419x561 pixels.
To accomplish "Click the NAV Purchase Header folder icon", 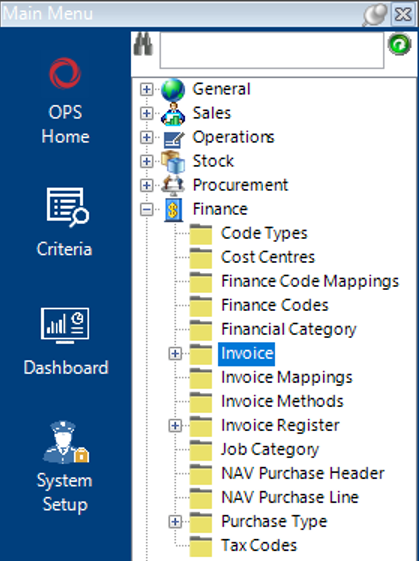I will 201,474.
